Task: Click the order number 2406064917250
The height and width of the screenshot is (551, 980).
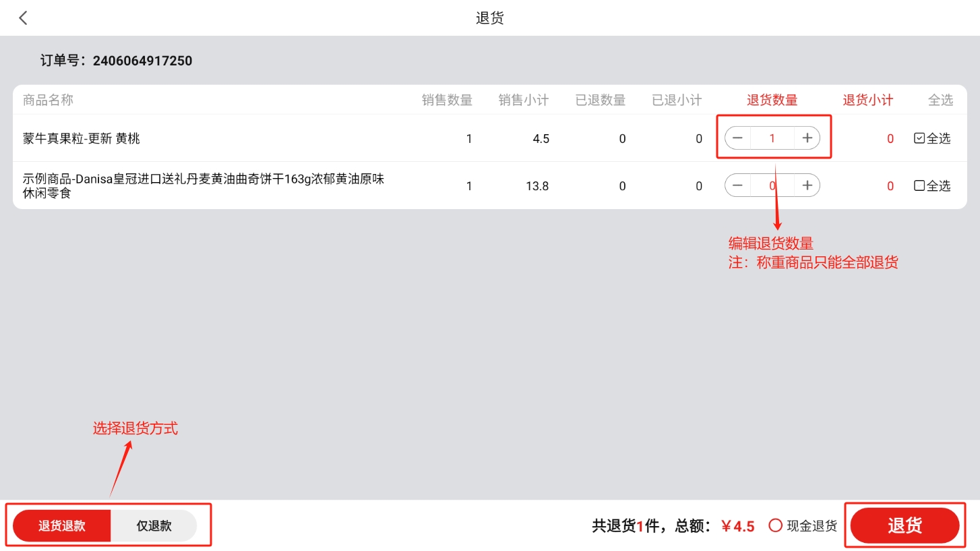Action: pos(142,61)
